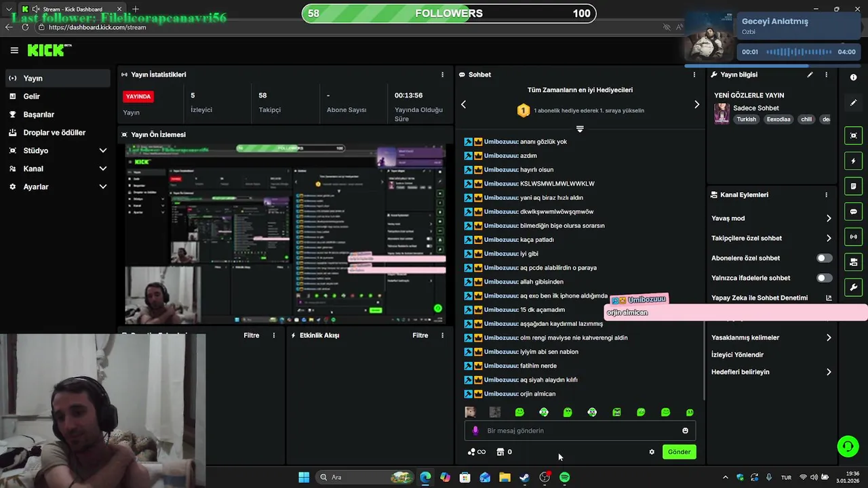Collapse the gift leaderboard with the down arrow
Screen dimensions: 868x488
(x=580, y=128)
